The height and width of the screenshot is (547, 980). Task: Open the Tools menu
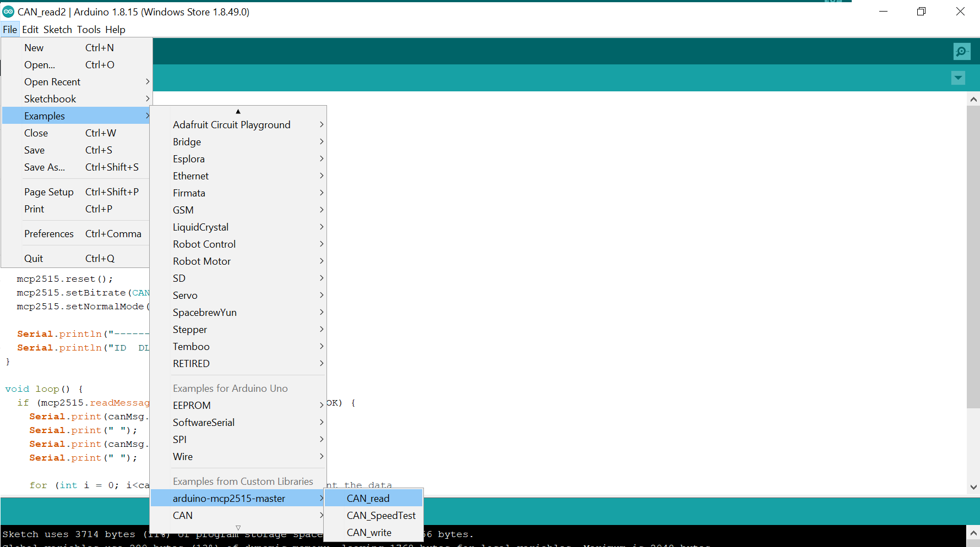[89, 30]
